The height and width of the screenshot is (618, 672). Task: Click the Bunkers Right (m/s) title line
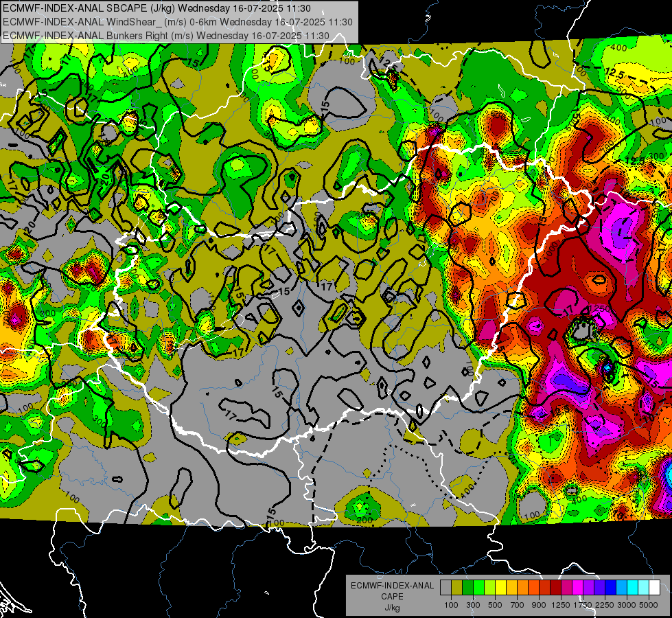point(166,36)
